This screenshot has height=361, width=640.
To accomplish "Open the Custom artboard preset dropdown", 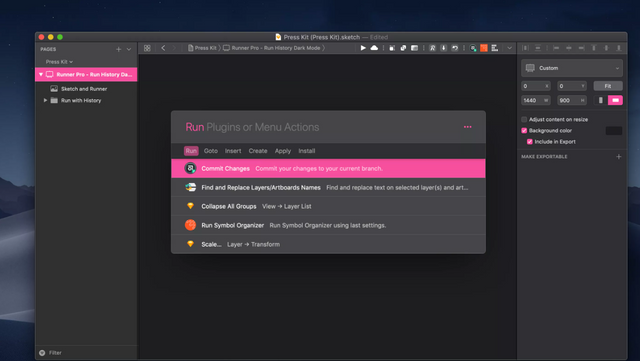I will [572, 68].
